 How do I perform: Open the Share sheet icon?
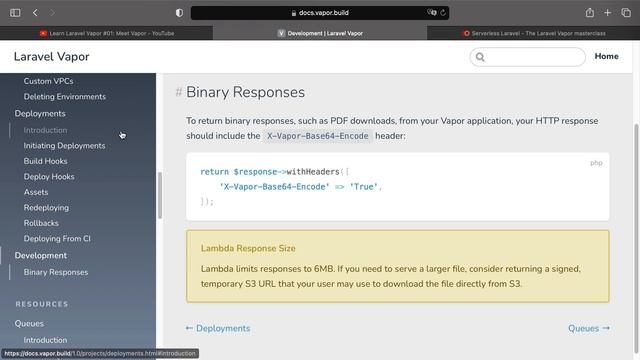589,13
